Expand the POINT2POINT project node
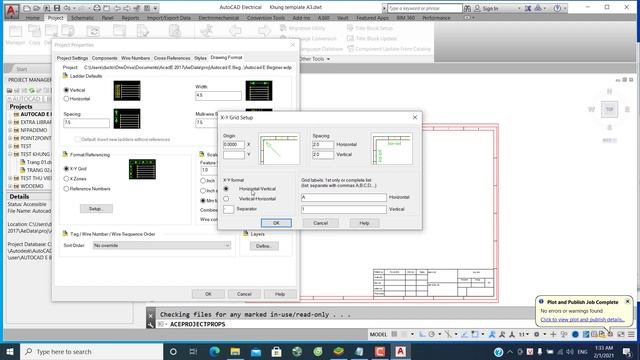 click(10, 138)
